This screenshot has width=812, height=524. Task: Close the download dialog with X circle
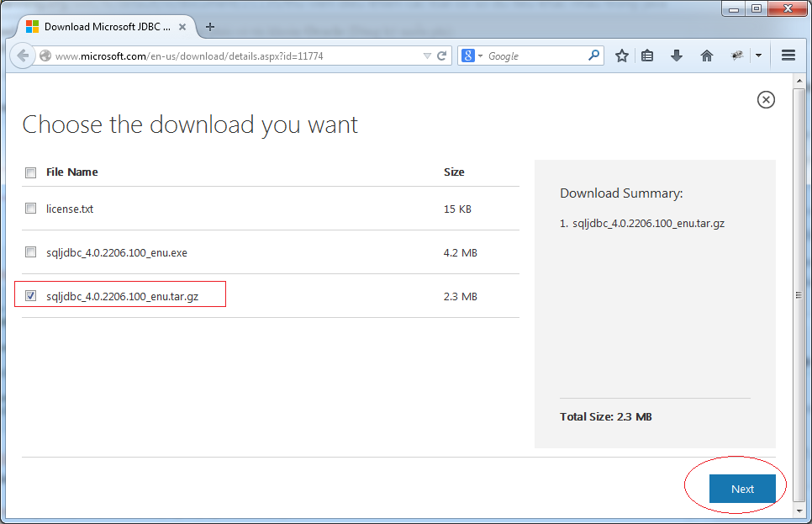coord(766,99)
